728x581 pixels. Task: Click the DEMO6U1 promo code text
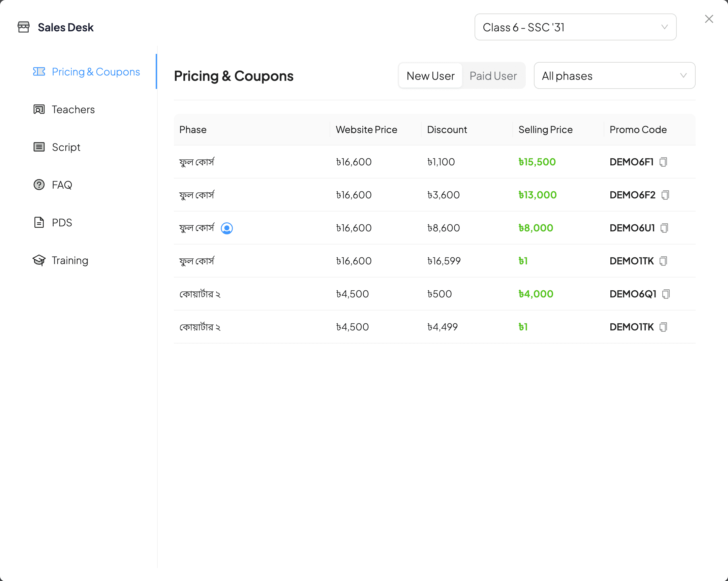pos(632,228)
